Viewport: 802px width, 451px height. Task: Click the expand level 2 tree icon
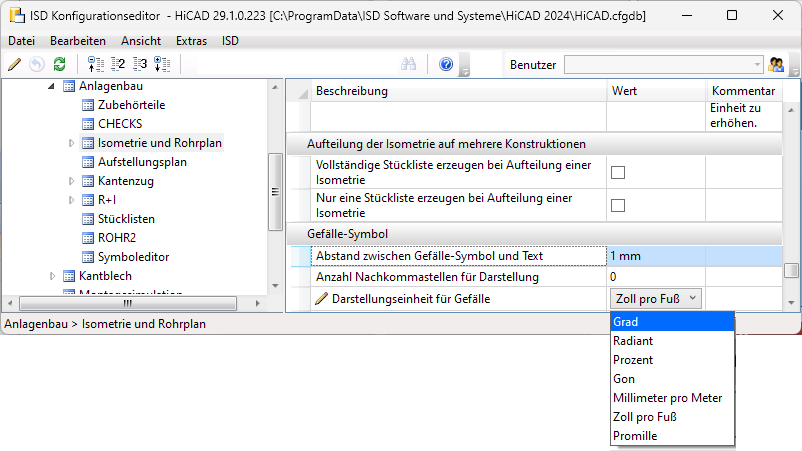118,64
